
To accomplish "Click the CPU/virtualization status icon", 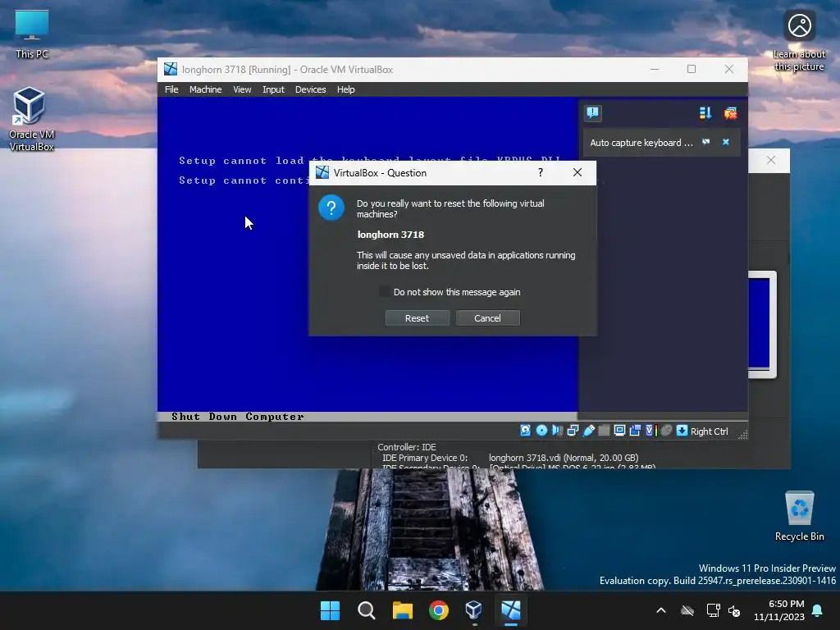I will (651, 431).
